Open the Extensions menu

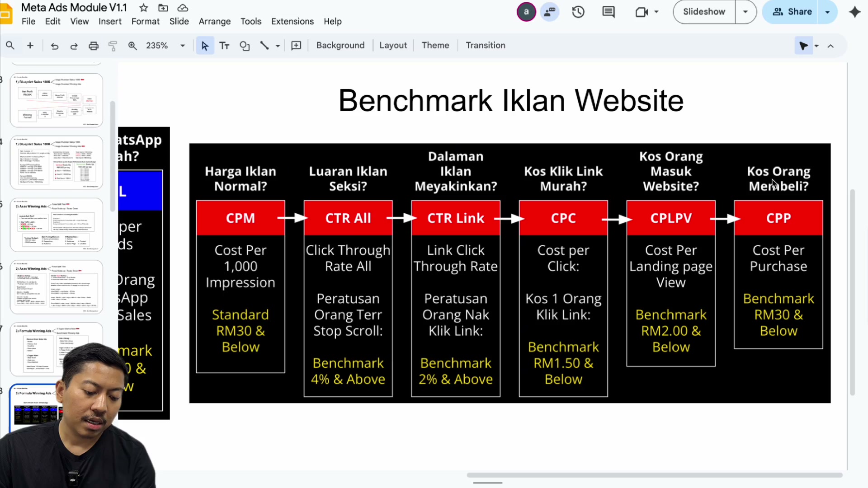292,21
